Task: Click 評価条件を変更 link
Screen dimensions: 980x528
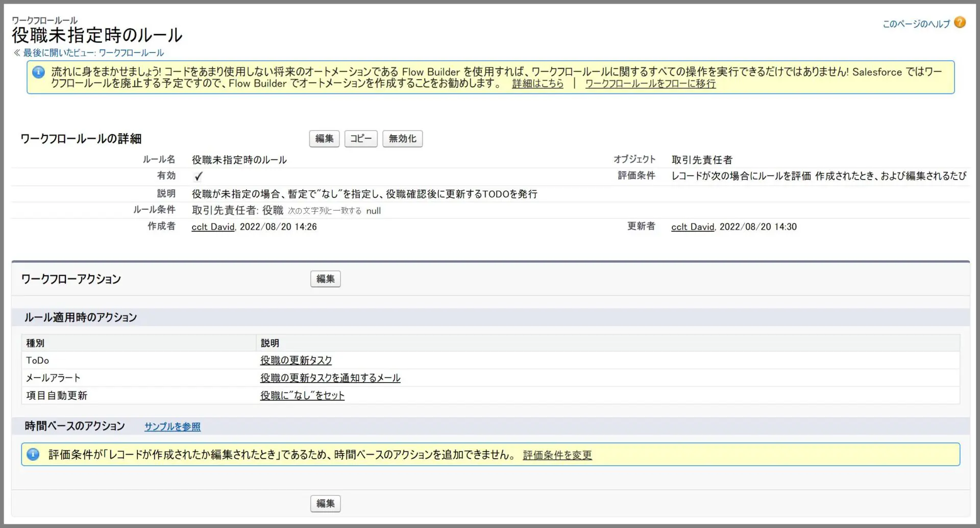Action: click(x=557, y=455)
